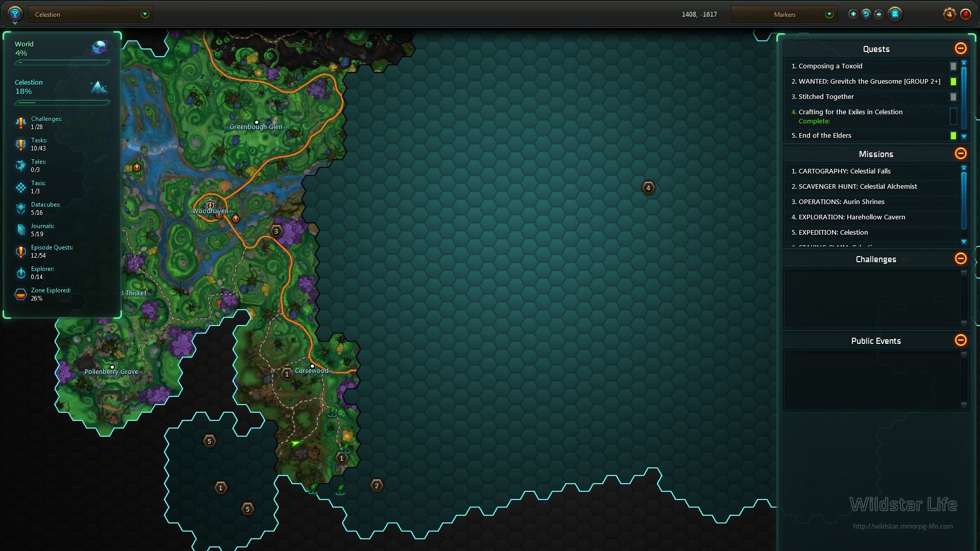
Task: Click the World globe icon
Action: click(99, 48)
